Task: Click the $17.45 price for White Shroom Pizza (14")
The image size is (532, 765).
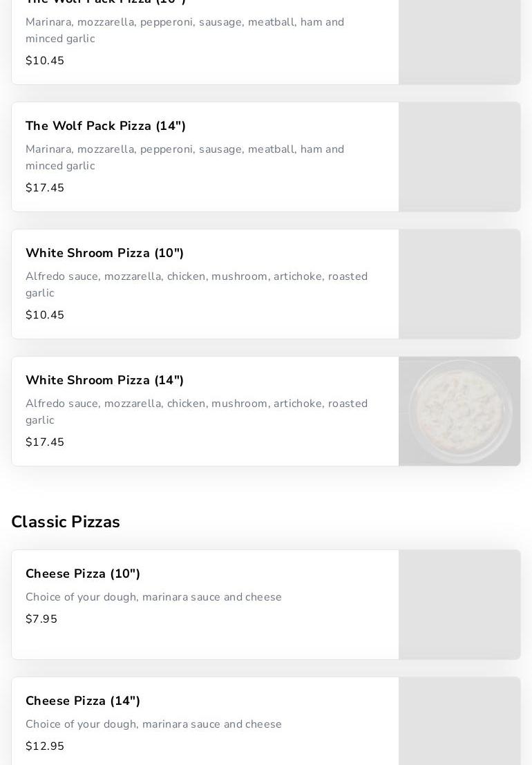Action: pos(45,442)
